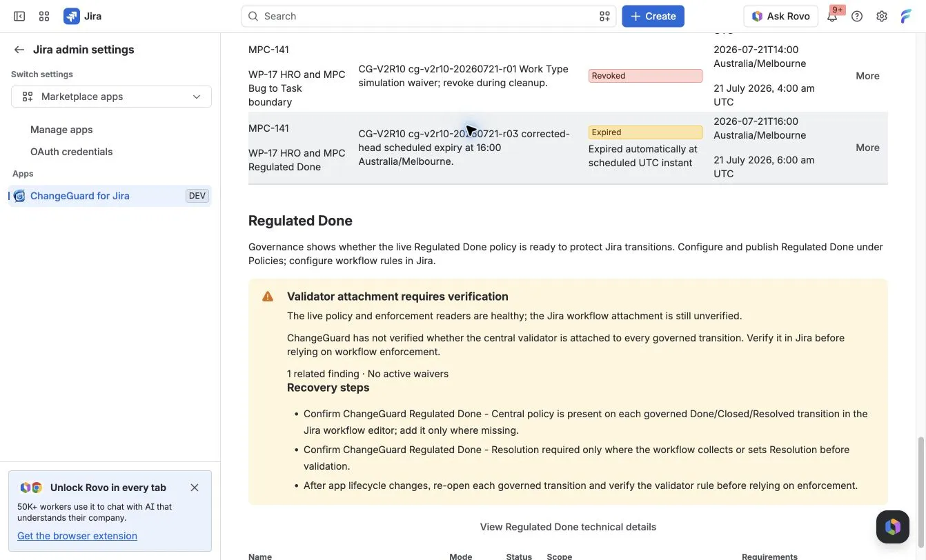Click 'WP-17 HRO and MPC Bug to Task boundary' cell
Viewport: 926px width, 560px height.
297,88
